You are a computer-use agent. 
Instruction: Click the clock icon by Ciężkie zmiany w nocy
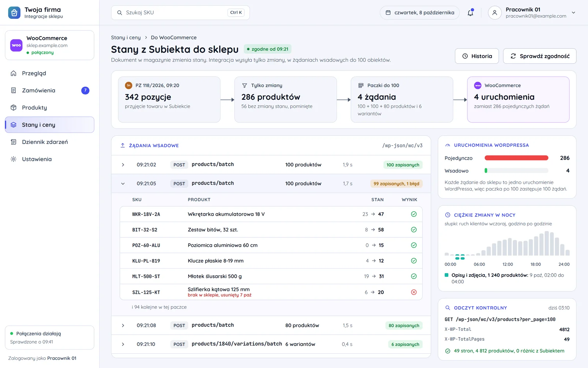[448, 215]
